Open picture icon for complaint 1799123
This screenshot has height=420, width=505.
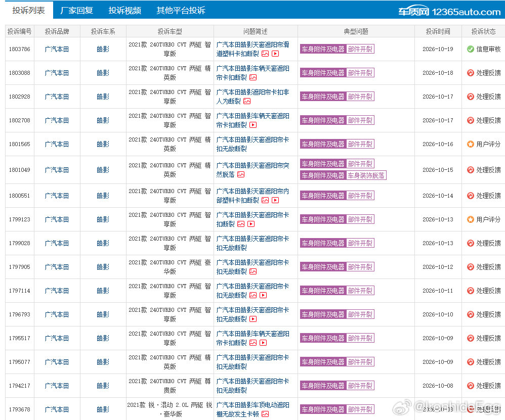tap(241, 224)
